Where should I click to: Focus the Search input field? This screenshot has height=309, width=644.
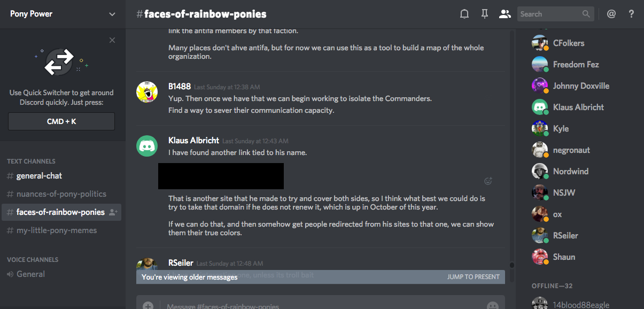point(549,14)
